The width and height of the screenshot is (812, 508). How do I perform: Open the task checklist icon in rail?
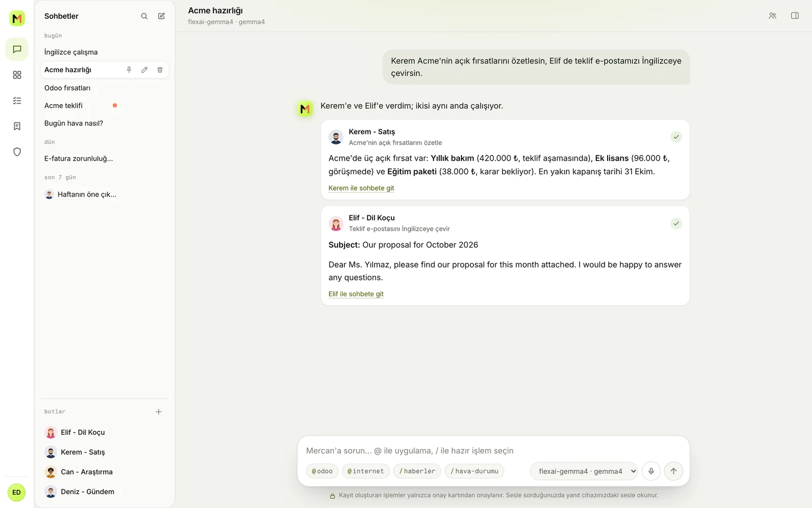17,101
